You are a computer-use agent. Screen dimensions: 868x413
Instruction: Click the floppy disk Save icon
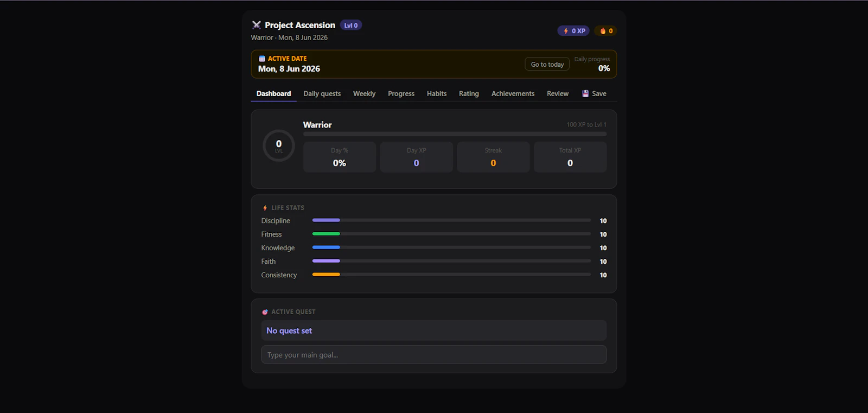(585, 93)
